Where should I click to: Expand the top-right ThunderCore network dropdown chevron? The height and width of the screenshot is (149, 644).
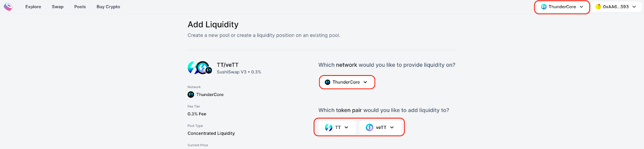tap(582, 7)
